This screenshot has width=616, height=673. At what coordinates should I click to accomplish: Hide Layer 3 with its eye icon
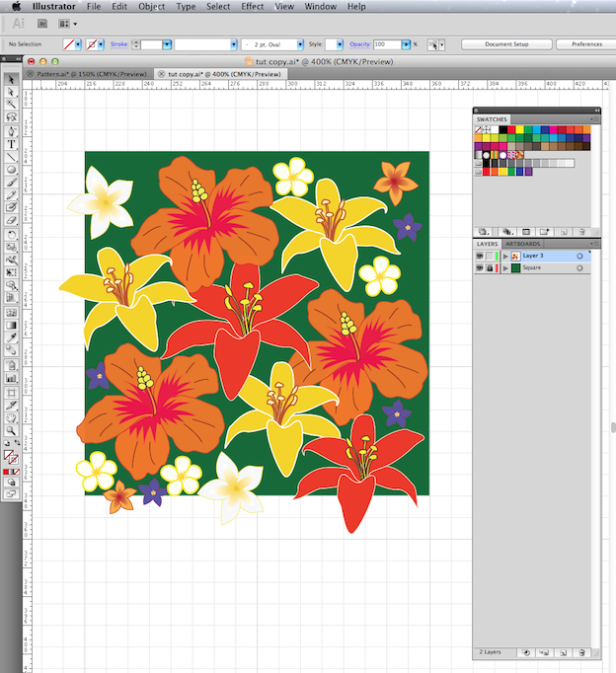(x=479, y=257)
